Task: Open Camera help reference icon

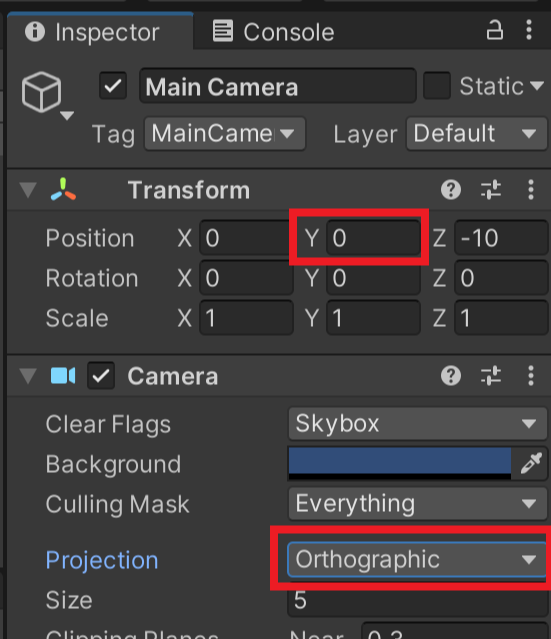Action: click(x=451, y=375)
